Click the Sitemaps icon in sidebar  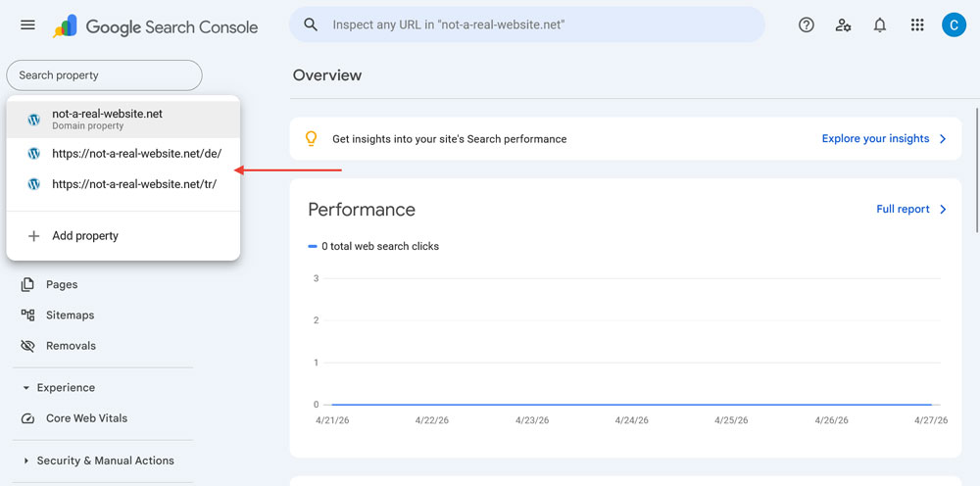click(27, 315)
